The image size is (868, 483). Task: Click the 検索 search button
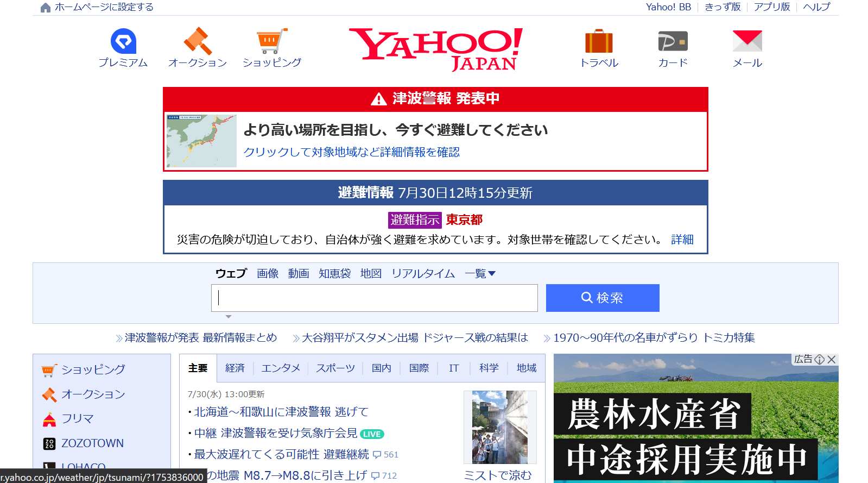click(x=603, y=298)
